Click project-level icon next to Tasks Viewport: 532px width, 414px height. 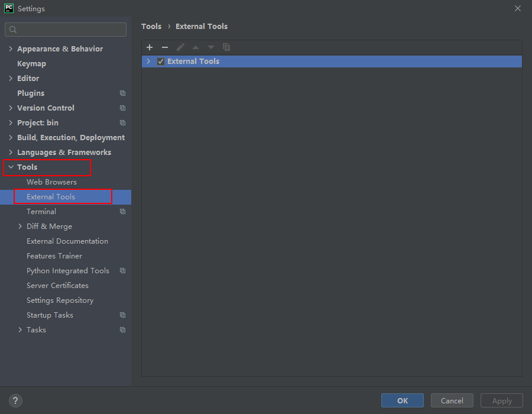click(123, 330)
